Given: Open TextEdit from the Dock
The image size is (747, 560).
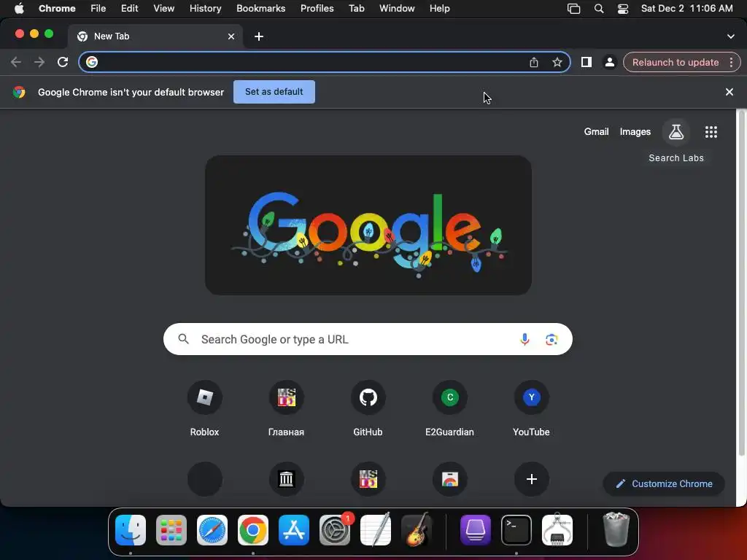Looking at the screenshot, I should click(x=376, y=530).
